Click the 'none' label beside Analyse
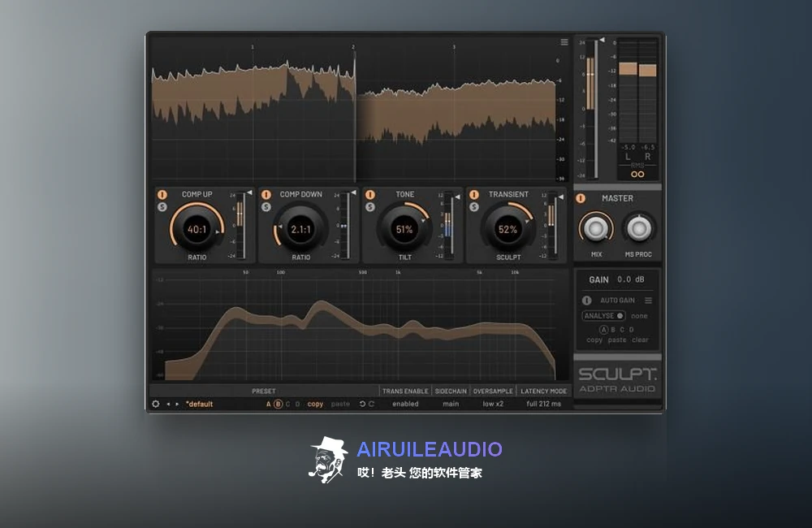This screenshot has height=528, width=812. (639, 315)
